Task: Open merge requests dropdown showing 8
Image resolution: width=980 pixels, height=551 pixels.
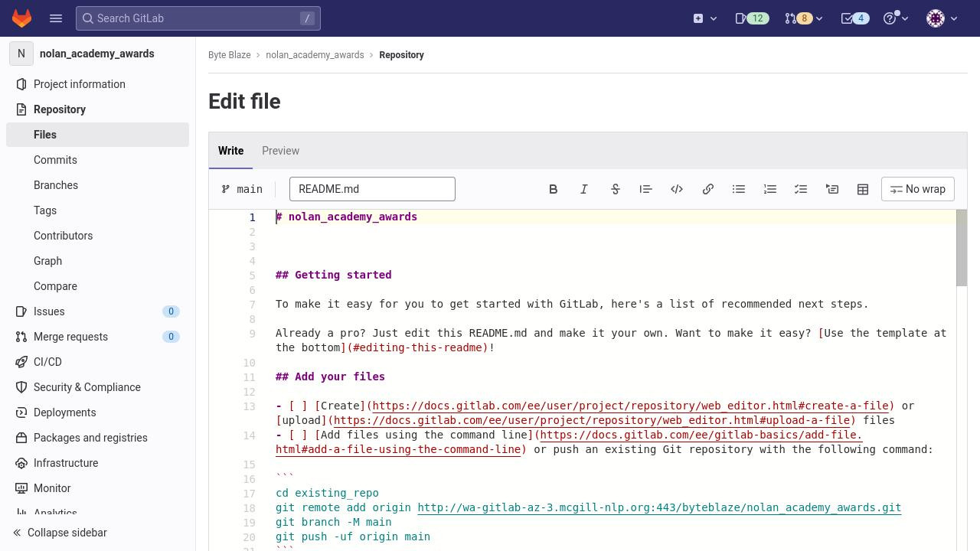Action: point(803,18)
